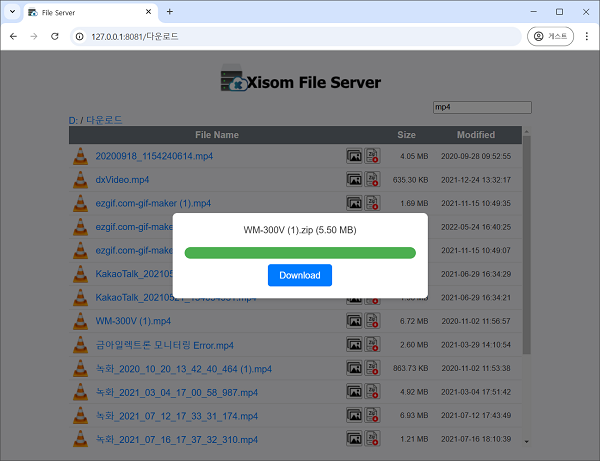Image resolution: width=600 pixels, height=461 pixels.
Task: Click preview icon for 녹화_2021_03_04_17_00_58_987.mp4
Action: click(354, 392)
